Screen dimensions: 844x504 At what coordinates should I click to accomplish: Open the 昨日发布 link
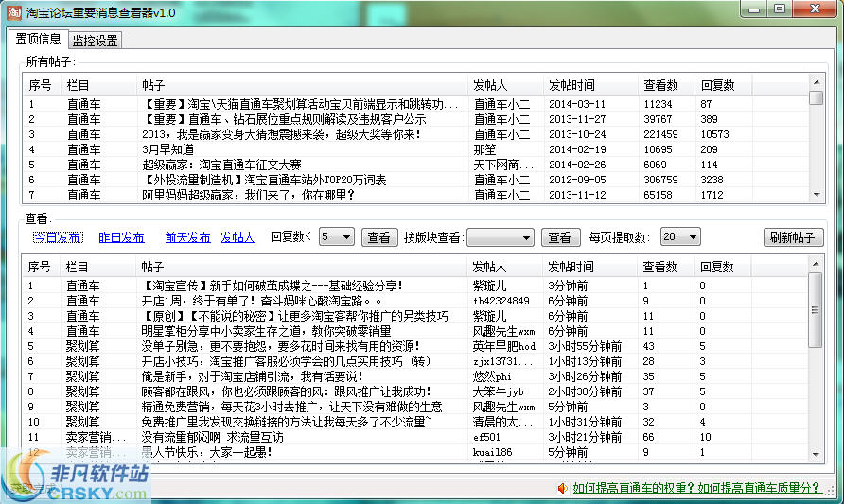coord(122,237)
